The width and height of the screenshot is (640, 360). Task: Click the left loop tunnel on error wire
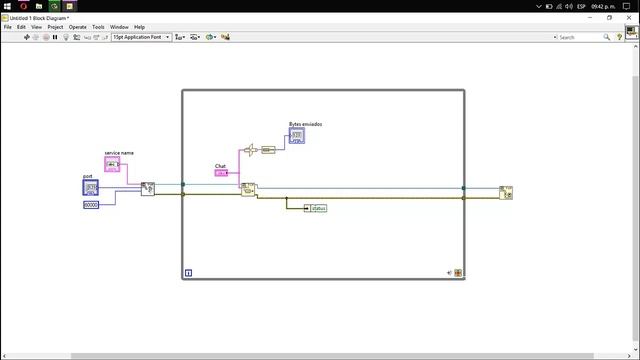(x=183, y=194)
